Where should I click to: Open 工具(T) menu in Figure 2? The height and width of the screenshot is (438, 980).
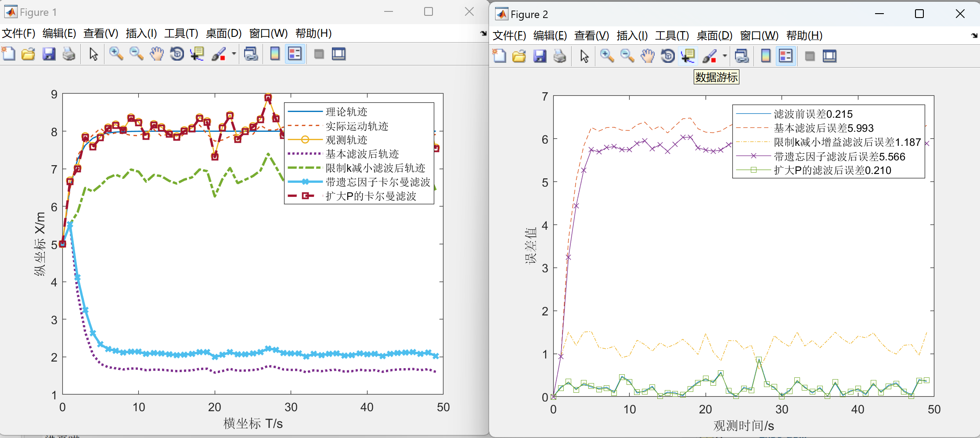[x=672, y=36]
